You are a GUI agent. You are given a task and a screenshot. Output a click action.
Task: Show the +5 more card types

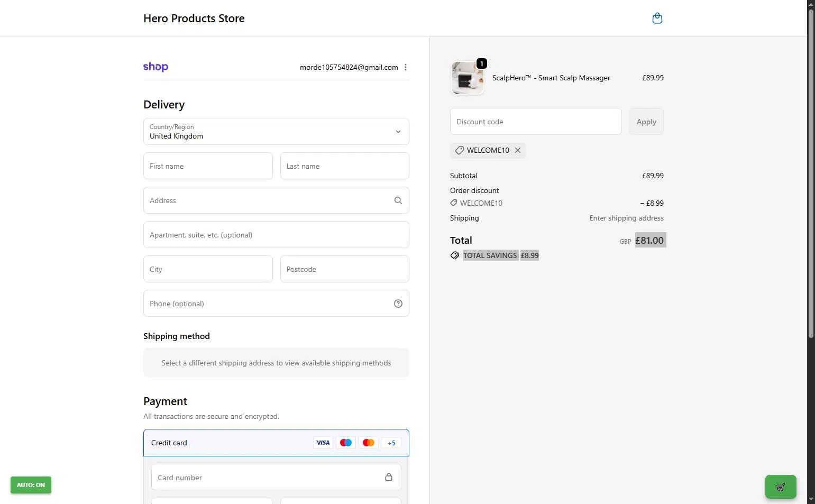tap(391, 443)
